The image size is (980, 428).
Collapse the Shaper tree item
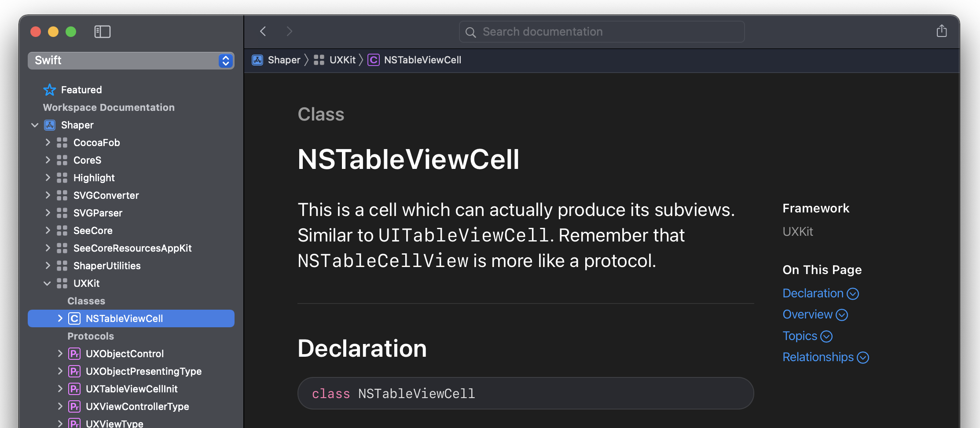pyautogui.click(x=35, y=125)
